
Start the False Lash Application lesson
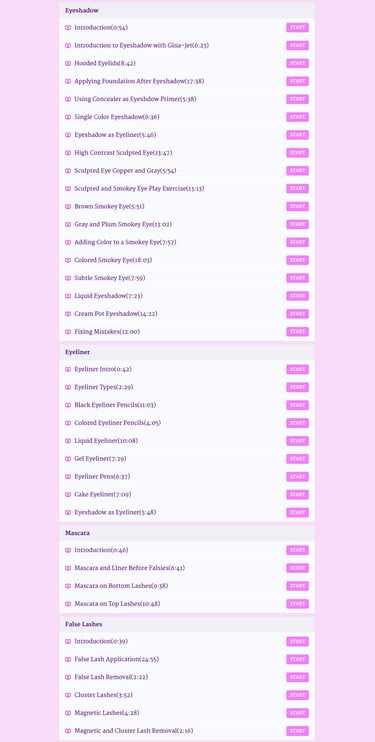click(x=297, y=659)
